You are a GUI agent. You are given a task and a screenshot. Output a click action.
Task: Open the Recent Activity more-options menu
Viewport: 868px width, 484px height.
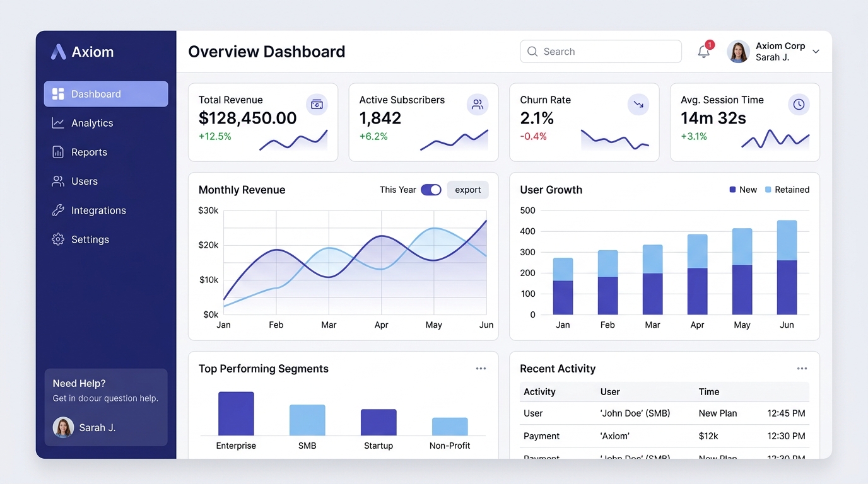point(802,369)
